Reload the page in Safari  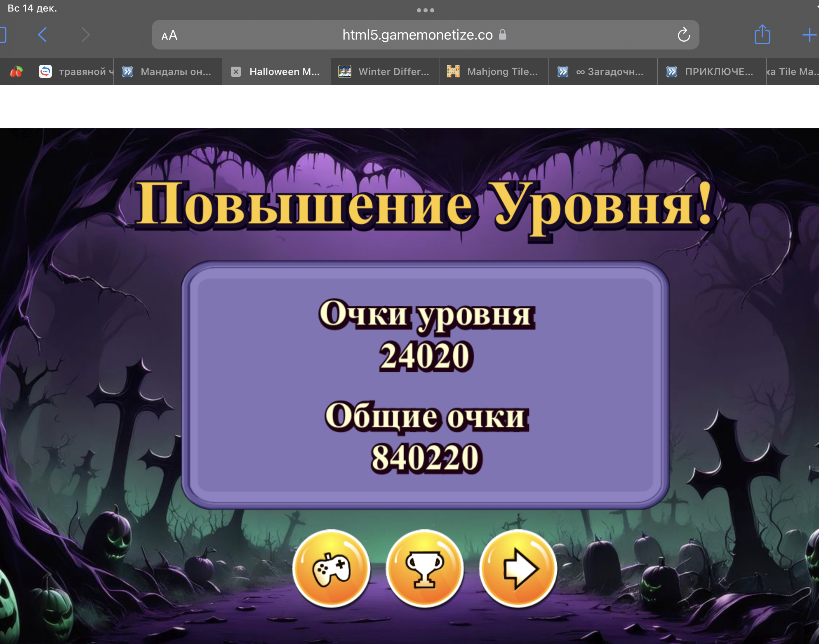click(683, 35)
